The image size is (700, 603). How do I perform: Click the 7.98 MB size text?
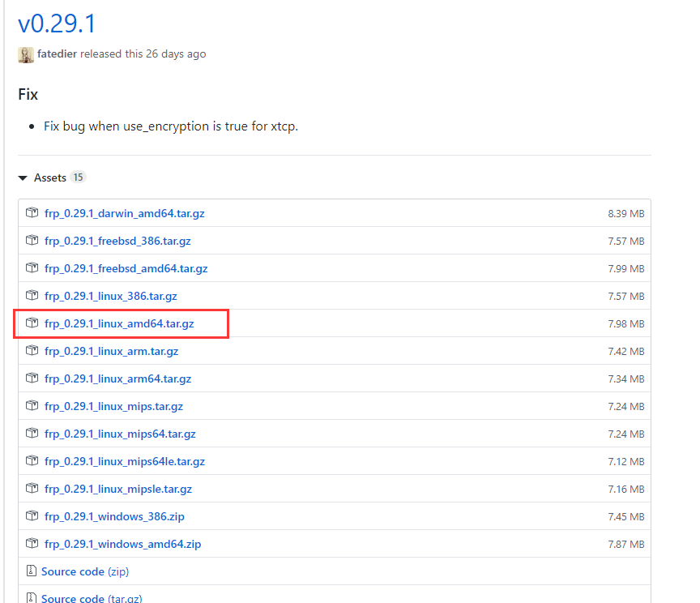point(626,324)
